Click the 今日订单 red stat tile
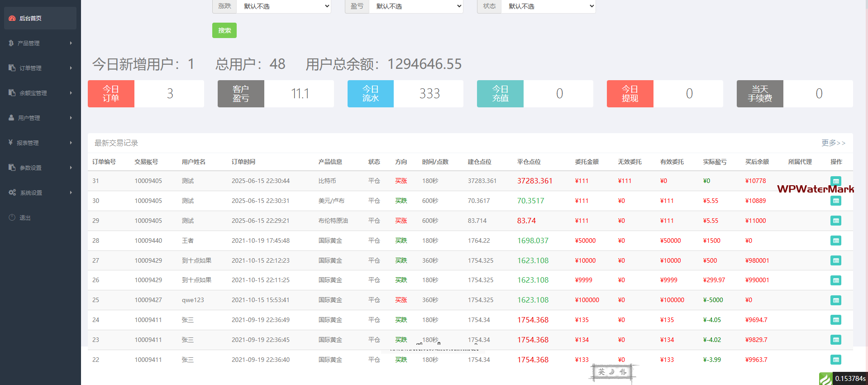Screen dimensions: 868x385 click(111, 94)
